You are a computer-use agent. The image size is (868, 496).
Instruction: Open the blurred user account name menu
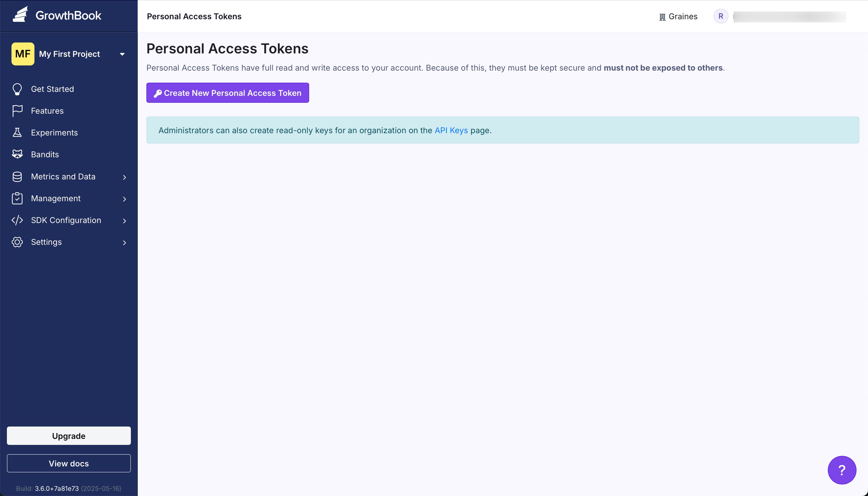click(x=790, y=17)
